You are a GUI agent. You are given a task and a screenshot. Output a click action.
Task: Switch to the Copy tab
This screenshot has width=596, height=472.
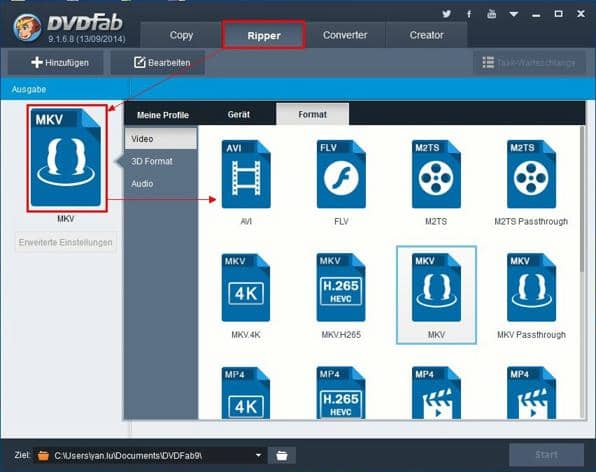click(181, 35)
